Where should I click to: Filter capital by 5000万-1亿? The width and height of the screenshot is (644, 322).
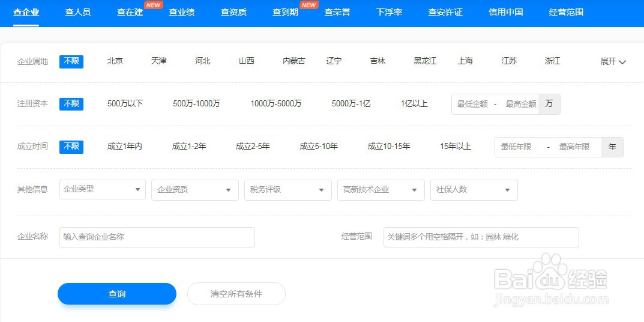pos(351,104)
